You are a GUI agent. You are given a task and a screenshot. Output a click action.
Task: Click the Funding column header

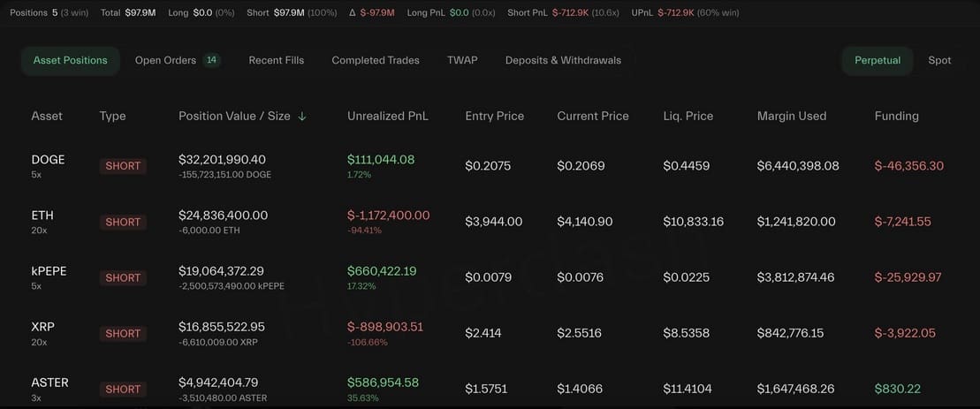point(896,116)
